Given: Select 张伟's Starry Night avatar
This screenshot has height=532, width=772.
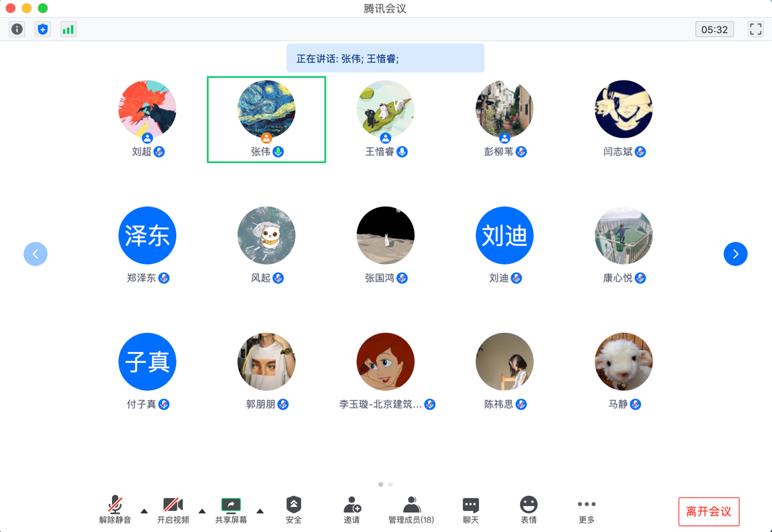Looking at the screenshot, I should click(x=266, y=109).
